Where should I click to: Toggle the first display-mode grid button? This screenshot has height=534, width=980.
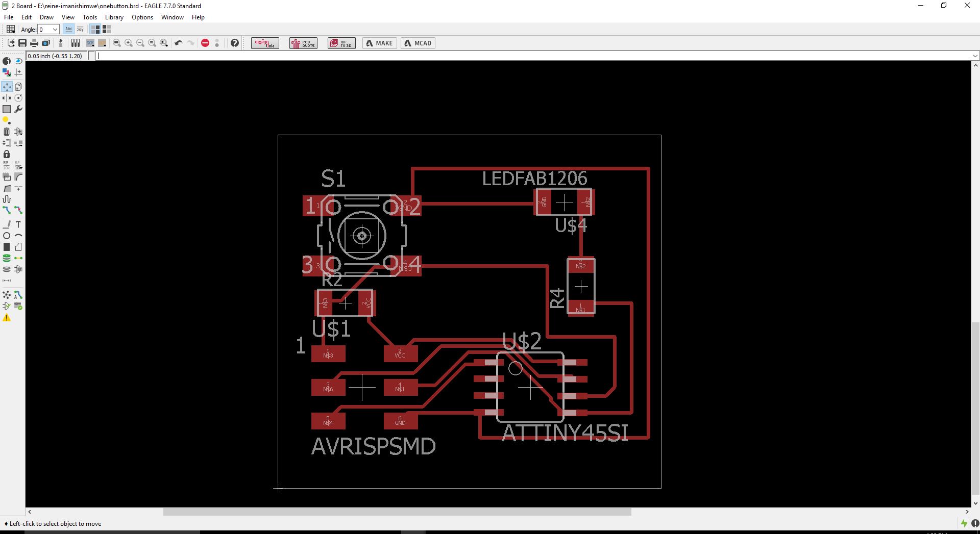(x=95, y=29)
